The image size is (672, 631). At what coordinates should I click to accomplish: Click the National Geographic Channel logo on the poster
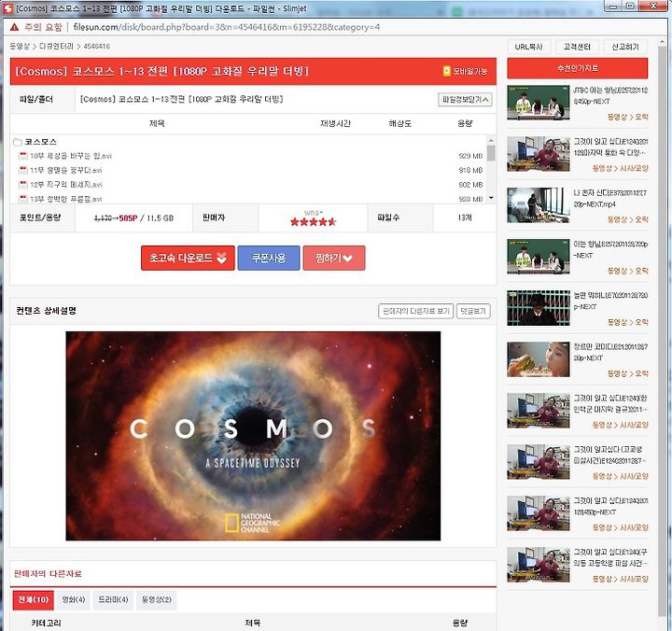click(252, 523)
